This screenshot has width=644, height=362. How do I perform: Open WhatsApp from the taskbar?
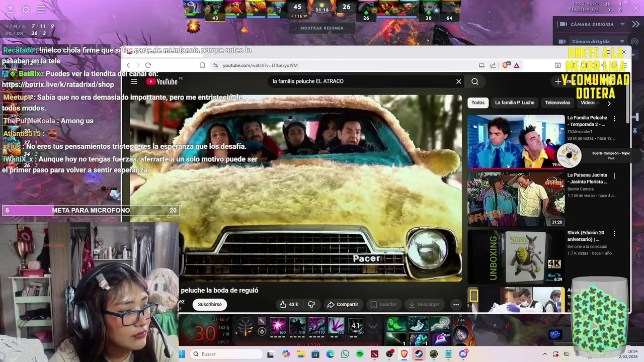pos(345,354)
